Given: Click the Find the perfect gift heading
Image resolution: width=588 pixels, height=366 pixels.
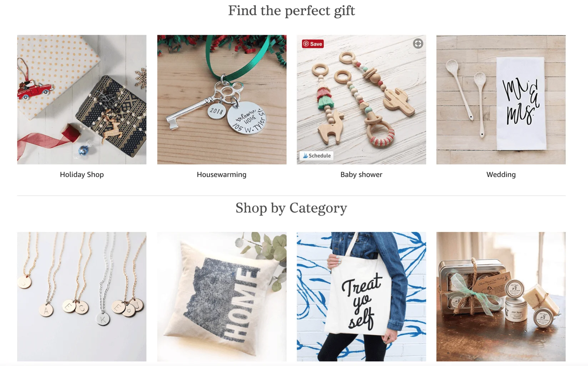Looking at the screenshot, I should 292,11.
